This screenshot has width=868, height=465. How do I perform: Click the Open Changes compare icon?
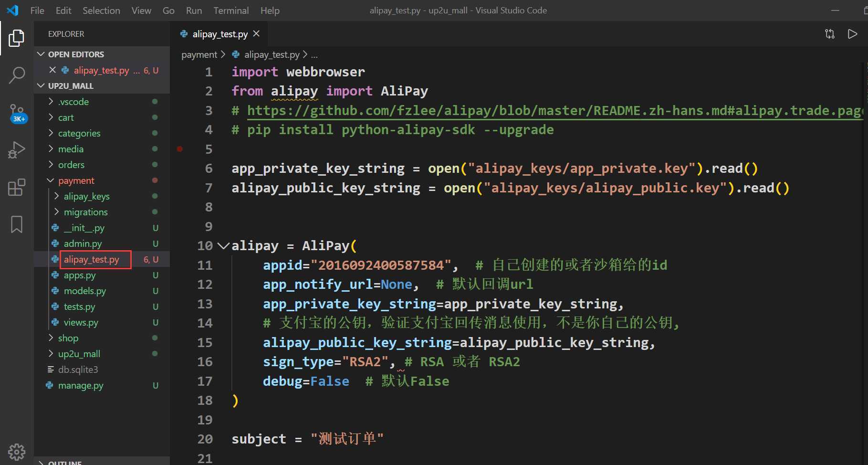(x=830, y=34)
